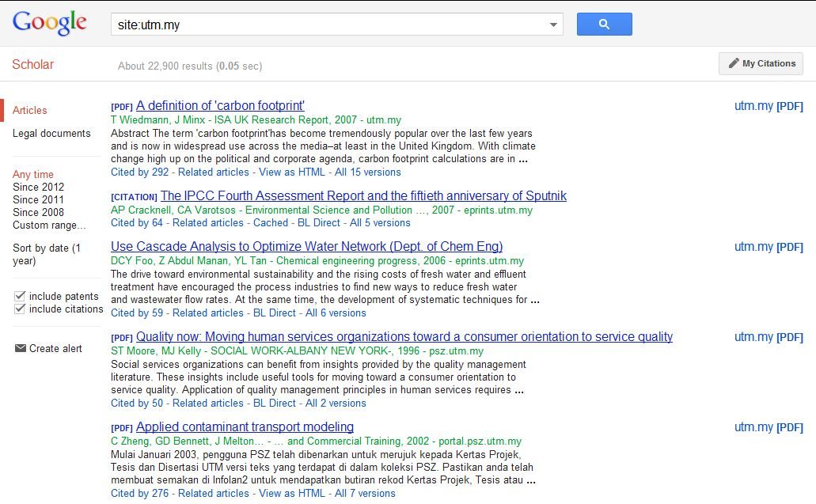Screen dimensions: 816x504
Task: Sort results by date (1 year)
Action: [x=47, y=254]
